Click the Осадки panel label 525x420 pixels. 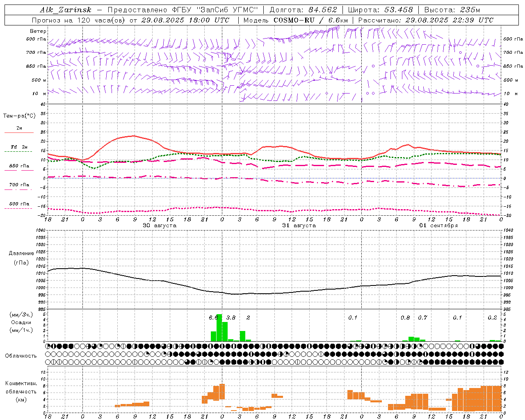21,322
